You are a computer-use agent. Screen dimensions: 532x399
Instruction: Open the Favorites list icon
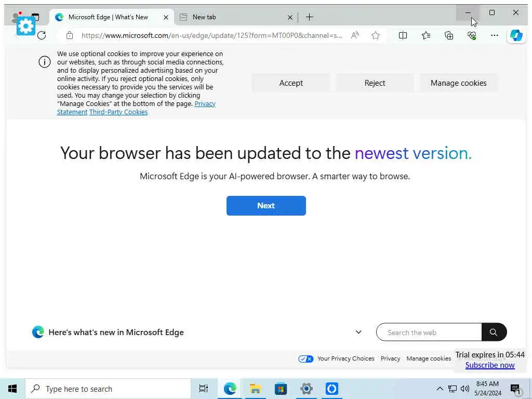tap(426, 35)
